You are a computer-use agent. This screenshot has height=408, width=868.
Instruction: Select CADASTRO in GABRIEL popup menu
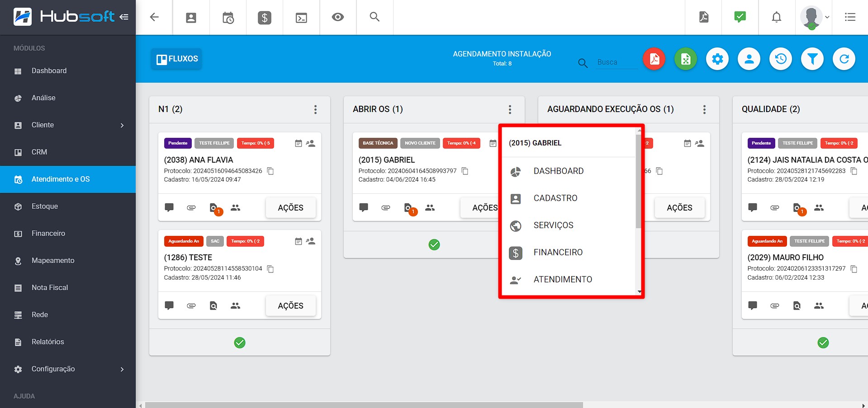569,198
